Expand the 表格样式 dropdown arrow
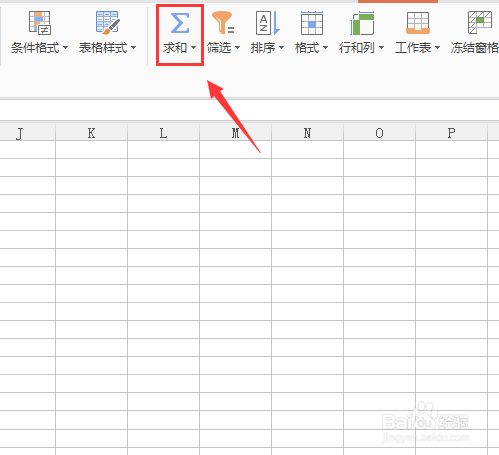This screenshot has width=499, height=455. click(x=134, y=48)
